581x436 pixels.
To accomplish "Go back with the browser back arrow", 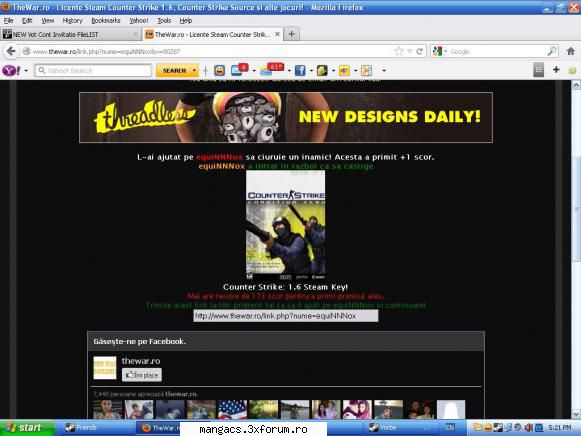I will (11, 51).
